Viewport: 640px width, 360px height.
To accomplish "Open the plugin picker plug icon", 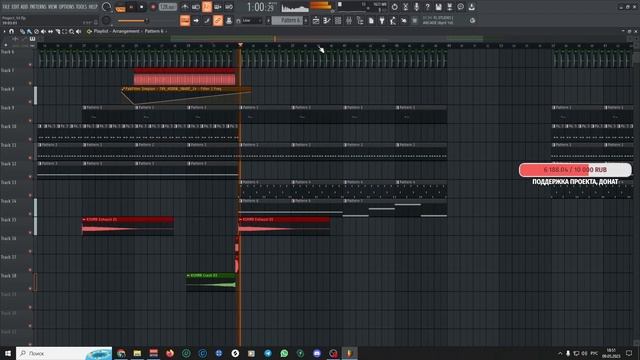I will [x=382, y=20].
